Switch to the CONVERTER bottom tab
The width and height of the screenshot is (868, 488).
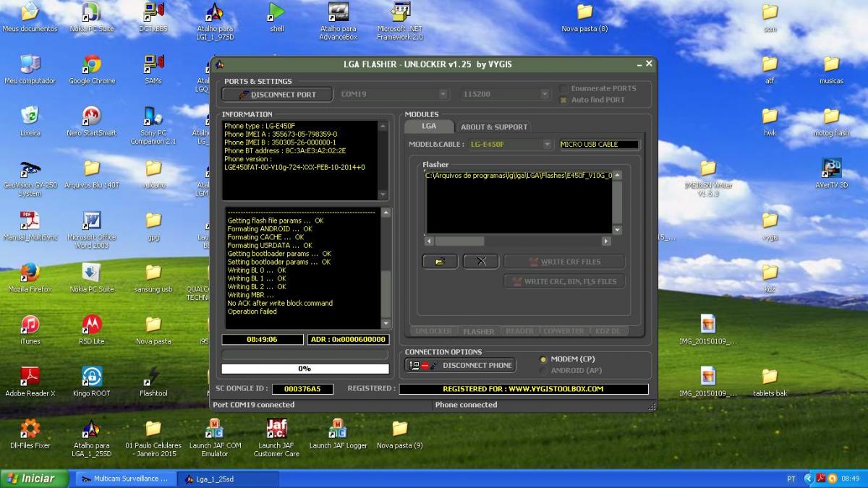click(x=563, y=331)
